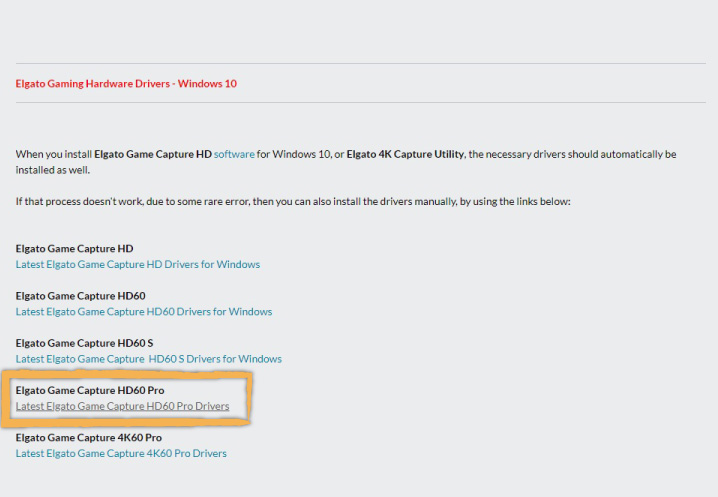Select the bold 'Elgato Game Capture HD' heading
This screenshot has width=718, height=497.
74,249
